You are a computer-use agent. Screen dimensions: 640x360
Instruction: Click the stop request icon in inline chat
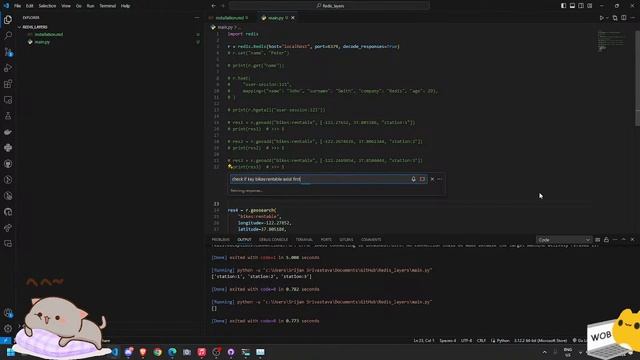(x=422, y=179)
